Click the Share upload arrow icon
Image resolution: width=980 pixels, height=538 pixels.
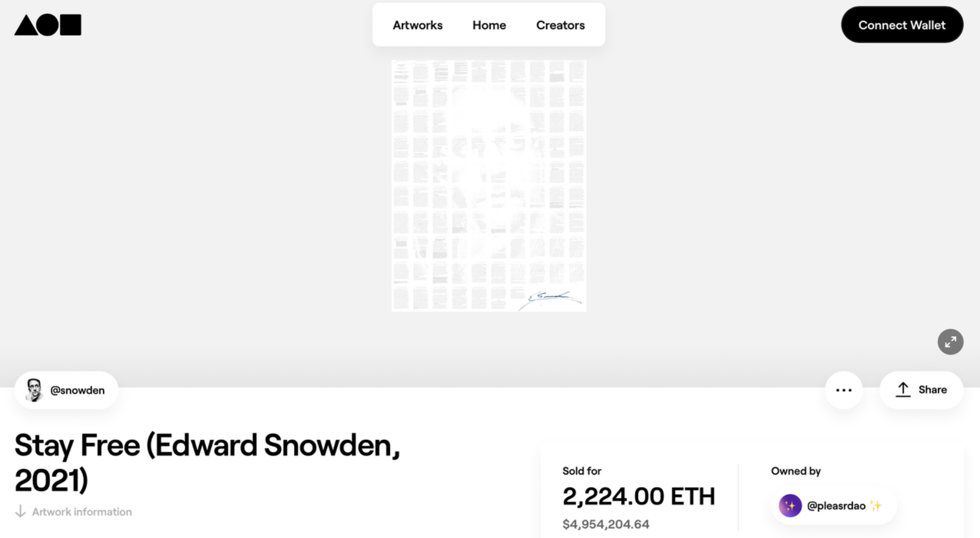pos(903,390)
